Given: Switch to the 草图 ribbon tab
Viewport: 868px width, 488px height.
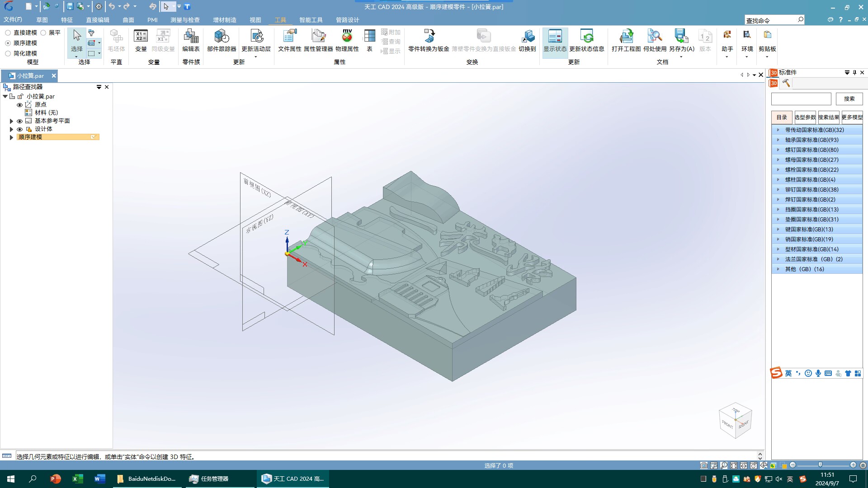Looking at the screenshot, I should click(42, 20).
